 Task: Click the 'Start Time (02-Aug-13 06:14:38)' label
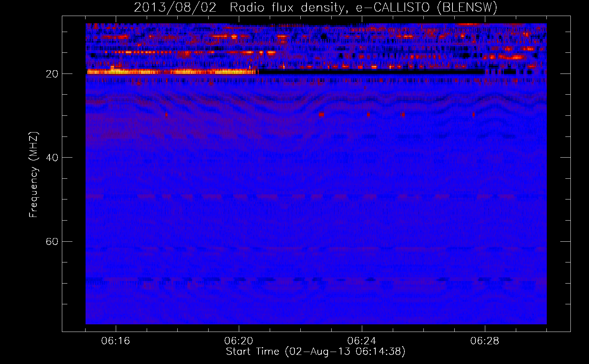click(x=316, y=352)
